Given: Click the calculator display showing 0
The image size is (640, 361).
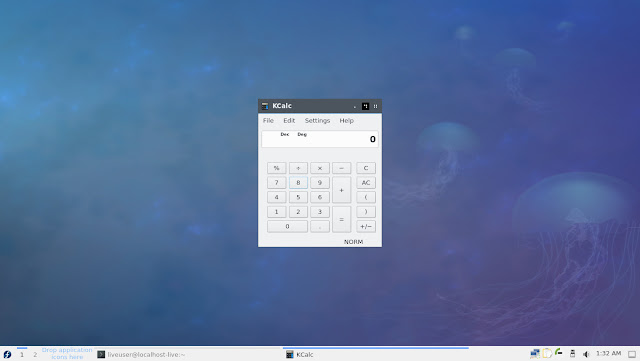Looking at the screenshot, I should 320,139.
